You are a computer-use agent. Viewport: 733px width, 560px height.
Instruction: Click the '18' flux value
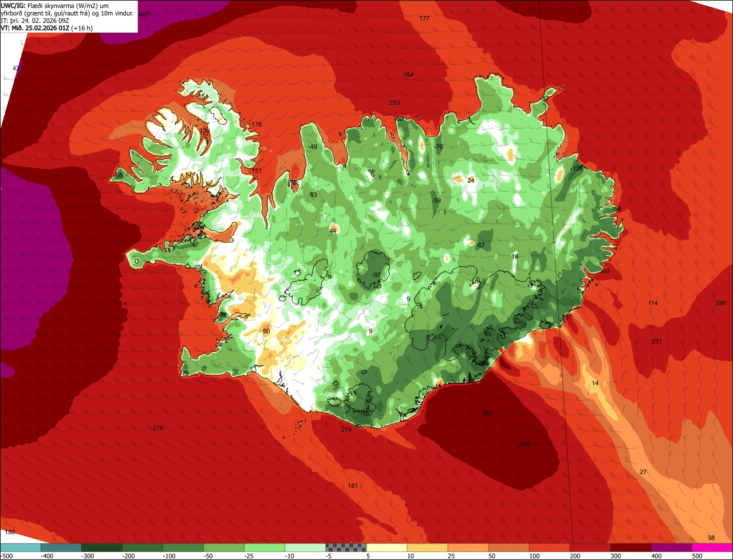(x=515, y=257)
